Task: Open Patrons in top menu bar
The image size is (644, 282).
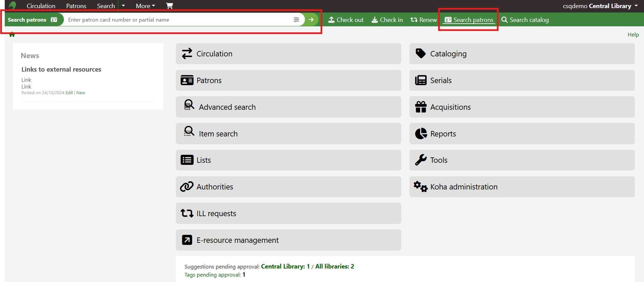Action: coord(76,6)
